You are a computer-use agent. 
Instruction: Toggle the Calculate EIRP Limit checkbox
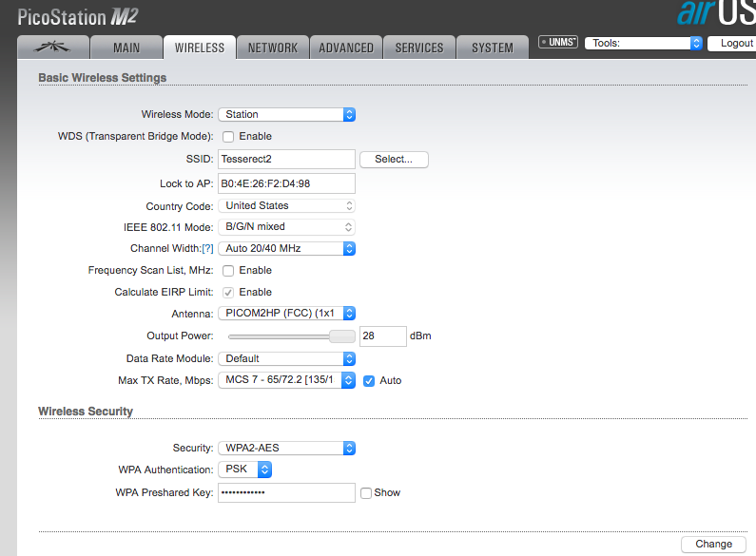pos(228,292)
